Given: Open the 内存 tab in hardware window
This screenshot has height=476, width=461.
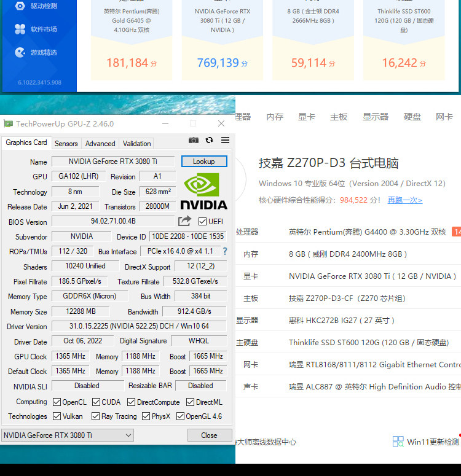Looking at the screenshot, I should point(275,117).
